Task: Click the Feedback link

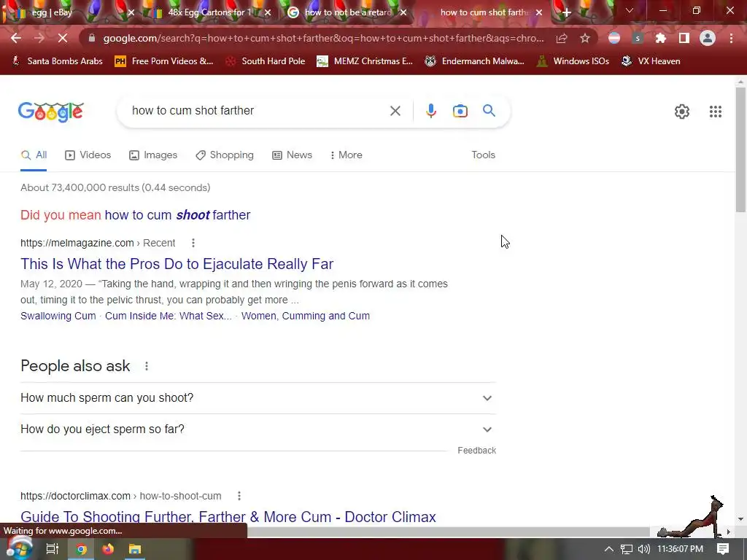Action: point(476,451)
